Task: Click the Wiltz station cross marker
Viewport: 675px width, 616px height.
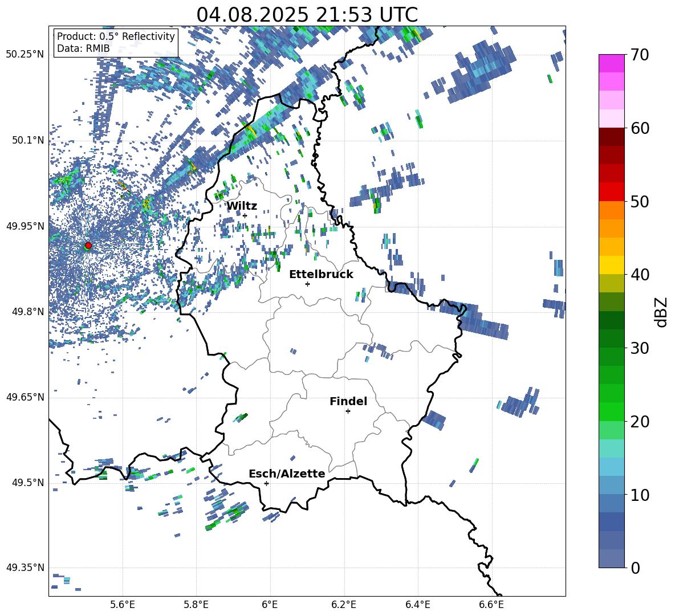Action: 245,215
